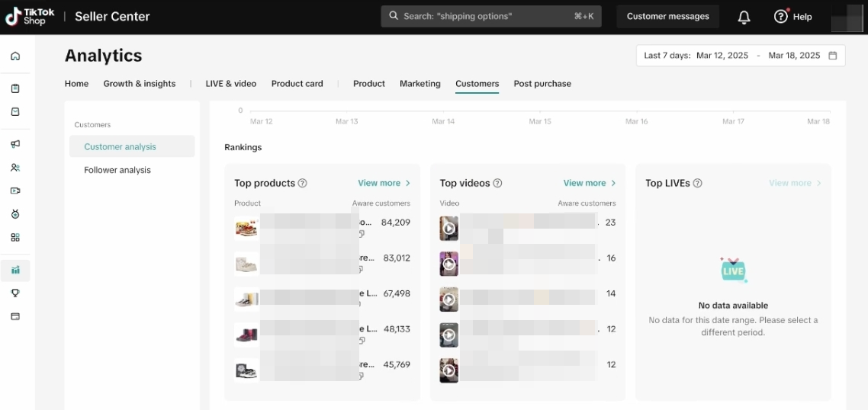
Task: Open the video camera icon in sidebar
Action: 15,191
